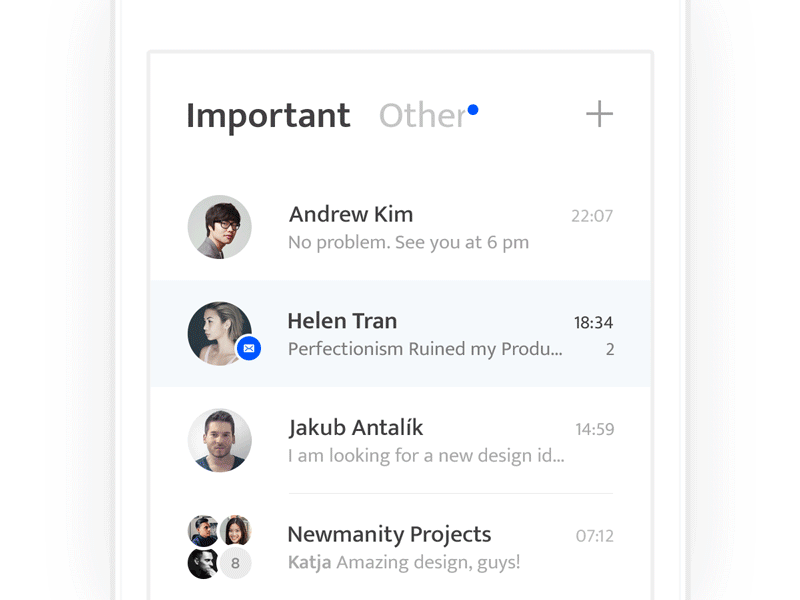The height and width of the screenshot is (600, 800).
Task: Click Jakub Antalík's avatar
Action: click(220, 440)
